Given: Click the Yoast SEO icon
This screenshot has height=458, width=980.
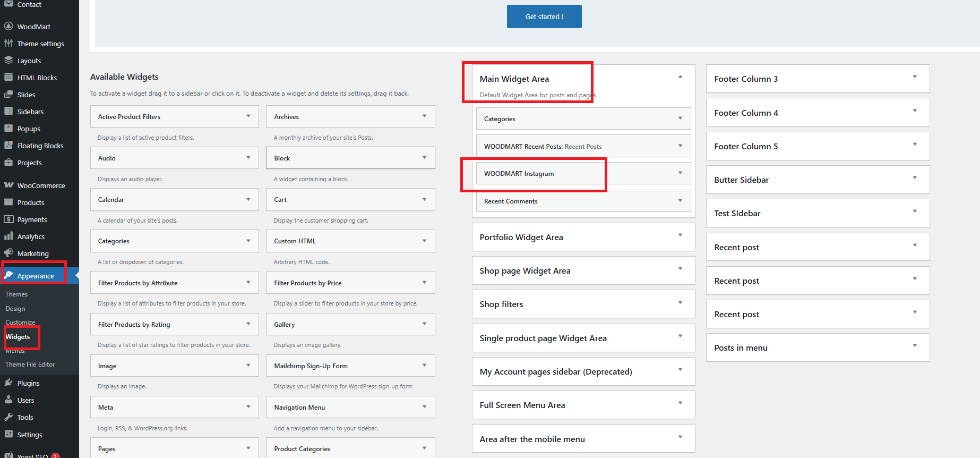Looking at the screenshot, I should 8,455.
